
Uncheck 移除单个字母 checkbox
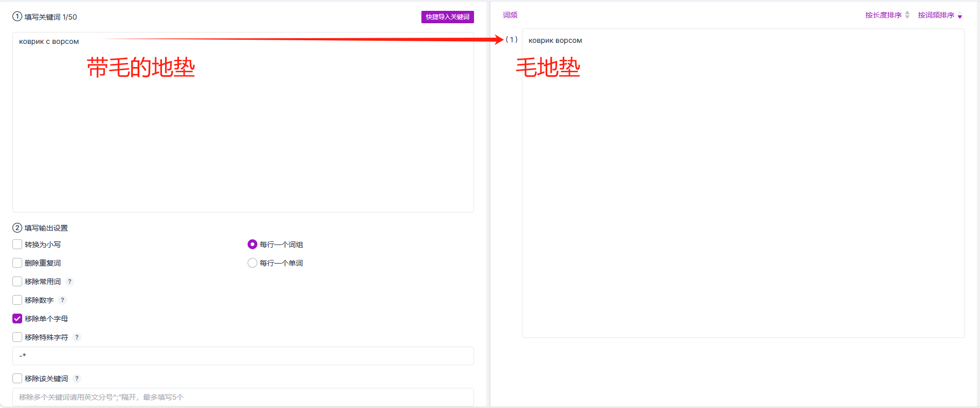(x=18, y=319)
